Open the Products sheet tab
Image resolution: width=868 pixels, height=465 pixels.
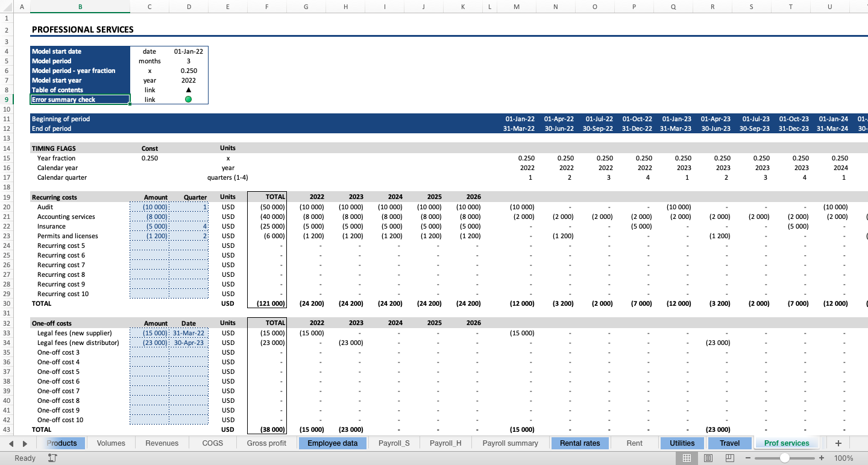coord(62,443)
